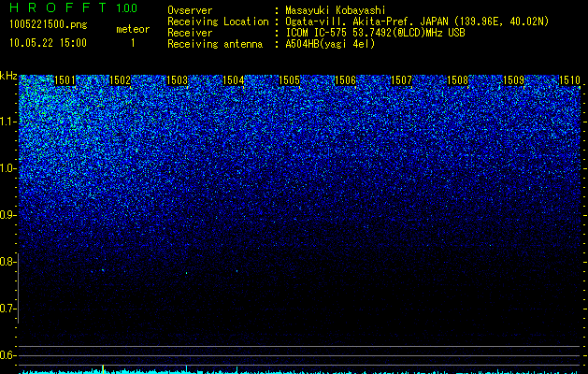This screenshot has width=588, height=374.
Task: Click the Receiving antenna field label
Action: click(x=215, y=44)
